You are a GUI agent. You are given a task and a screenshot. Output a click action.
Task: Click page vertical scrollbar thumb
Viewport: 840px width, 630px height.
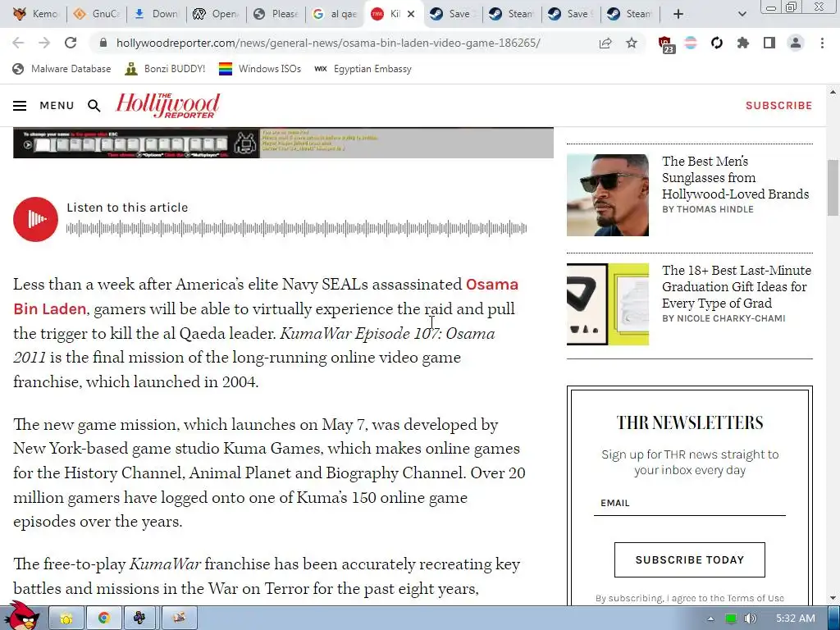pos(833,188)
